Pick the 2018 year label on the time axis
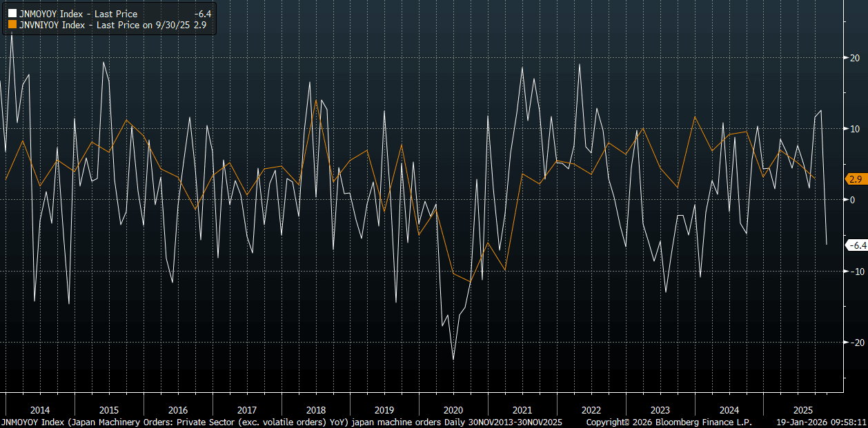The height and width of the screenshot is (428, 868). (316, 409)
